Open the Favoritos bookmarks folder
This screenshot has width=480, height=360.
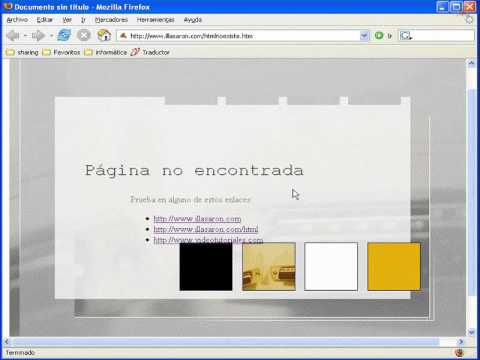pos(61,52)
